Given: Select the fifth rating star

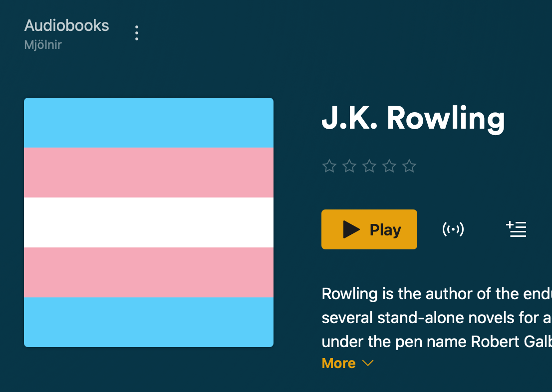Looking at the screenshot, I should pyautogui.click(x=409, y=166).
